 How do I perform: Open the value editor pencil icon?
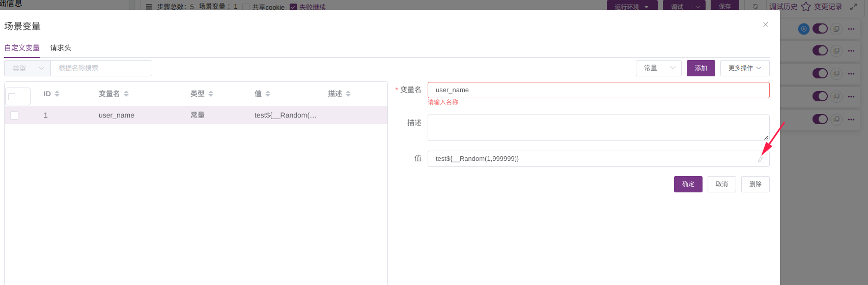(x=761, y=159)
